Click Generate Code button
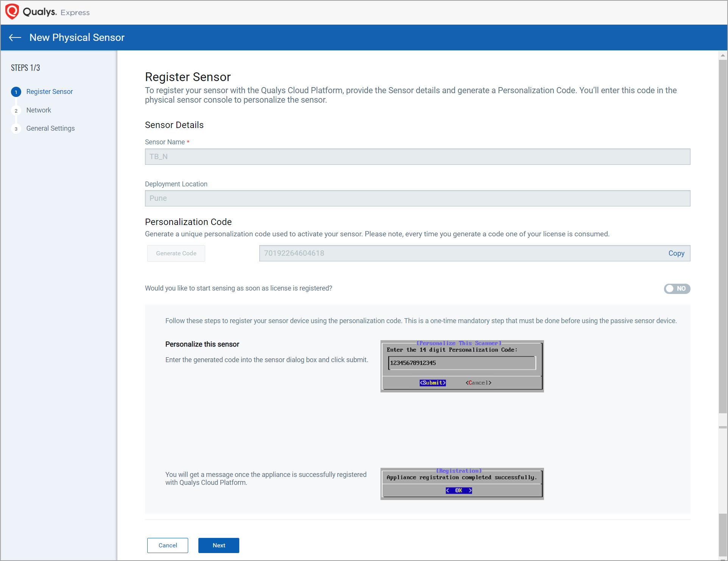Image resolution: width=728 pixels, height=561 pixels. tap(176, 253)
